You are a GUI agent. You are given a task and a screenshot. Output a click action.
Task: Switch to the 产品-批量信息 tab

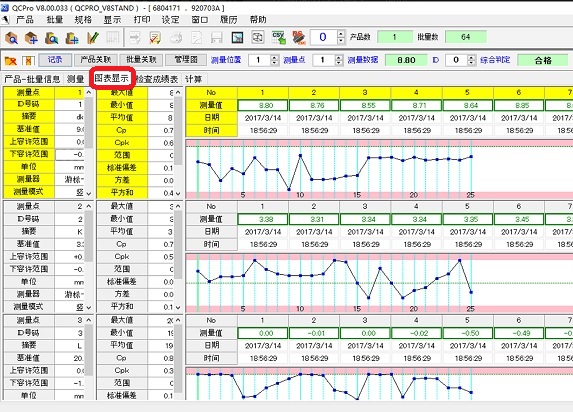[32, 79]
